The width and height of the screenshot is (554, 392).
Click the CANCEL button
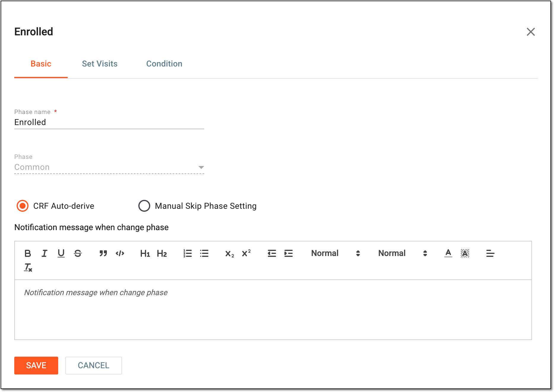pos(94,365)
